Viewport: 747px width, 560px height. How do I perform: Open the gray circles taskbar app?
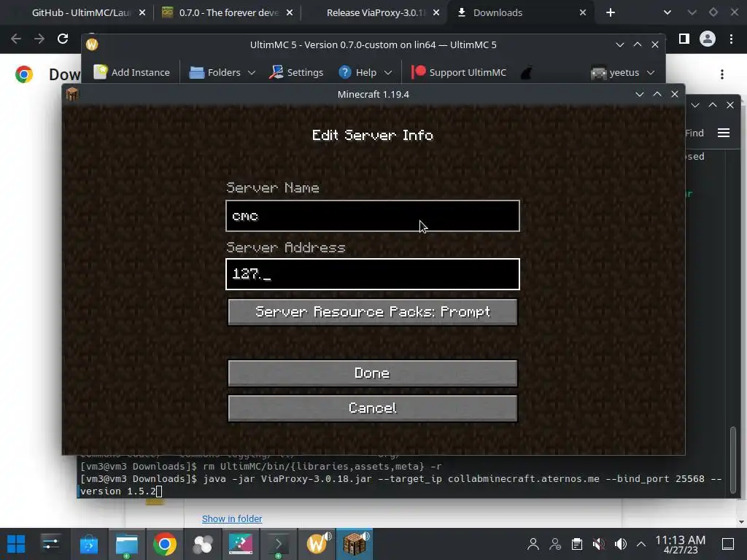(203, 544)
